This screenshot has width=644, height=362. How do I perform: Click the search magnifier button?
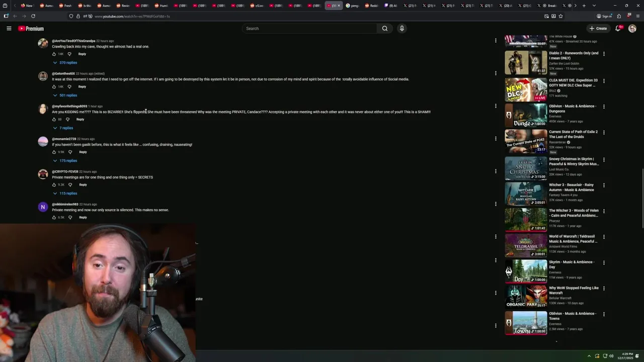[385, 29]
